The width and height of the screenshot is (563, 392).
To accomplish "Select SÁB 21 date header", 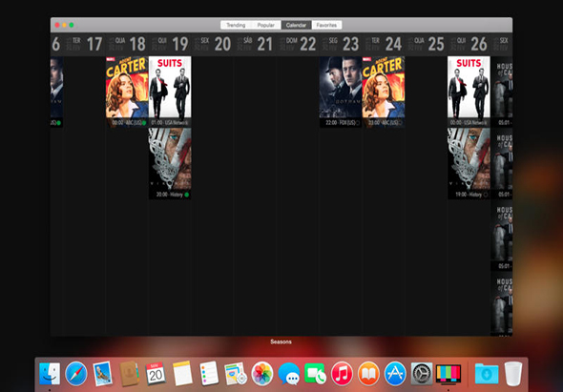I will (x=256, y=44).
